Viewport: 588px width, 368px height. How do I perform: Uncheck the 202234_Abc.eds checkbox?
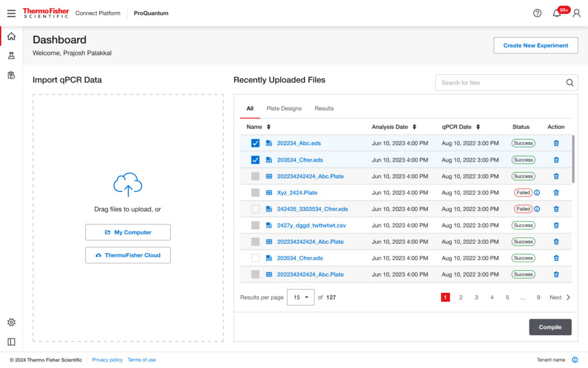(x=256, y=143)
